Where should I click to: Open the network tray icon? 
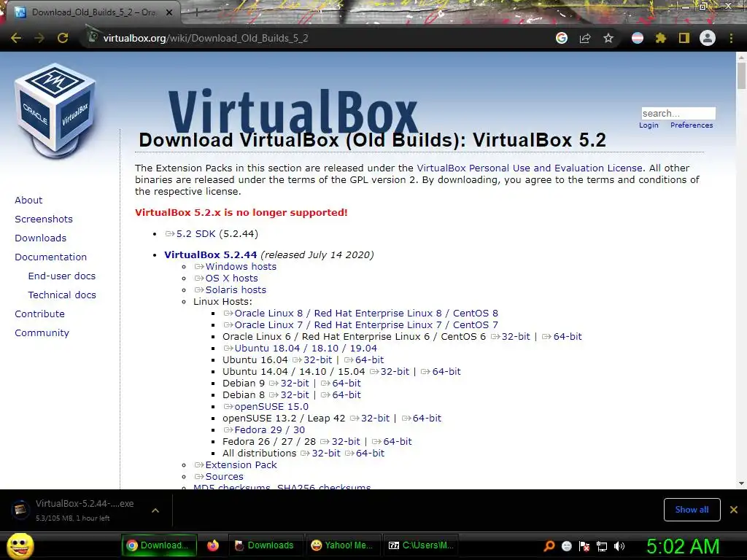(602, 546)
